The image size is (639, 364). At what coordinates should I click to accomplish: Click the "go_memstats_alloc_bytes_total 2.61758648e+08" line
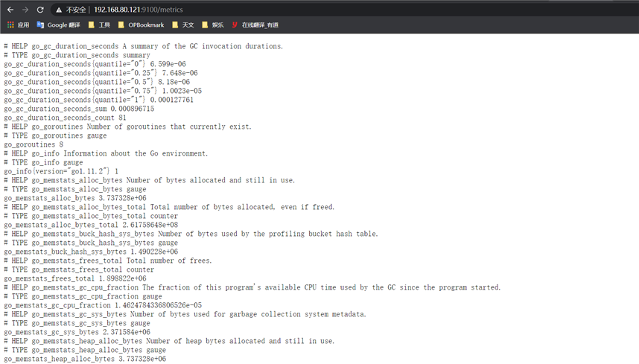(91, 226)
